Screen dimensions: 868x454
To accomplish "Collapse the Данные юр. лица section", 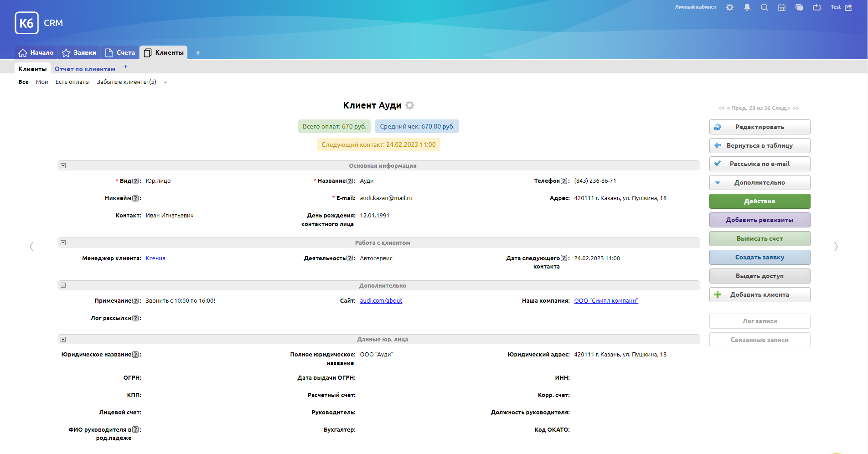I will tap(63, 340).
